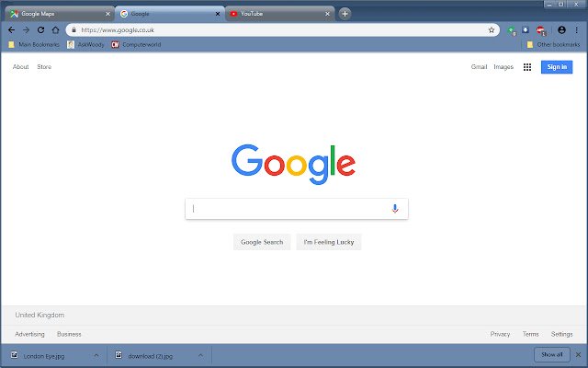The height and width of the screenshot is (368, 588).
Task: Open the Google apps grid
Action: 527,67
